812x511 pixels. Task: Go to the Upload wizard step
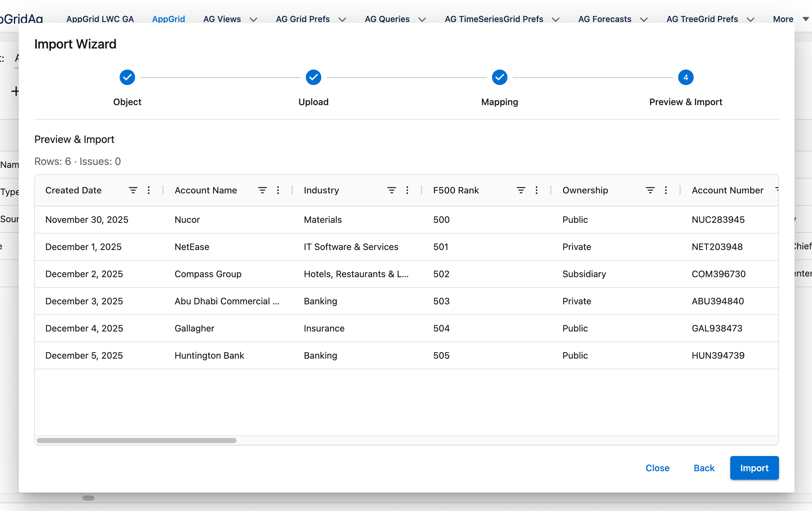tap(313, 78)
